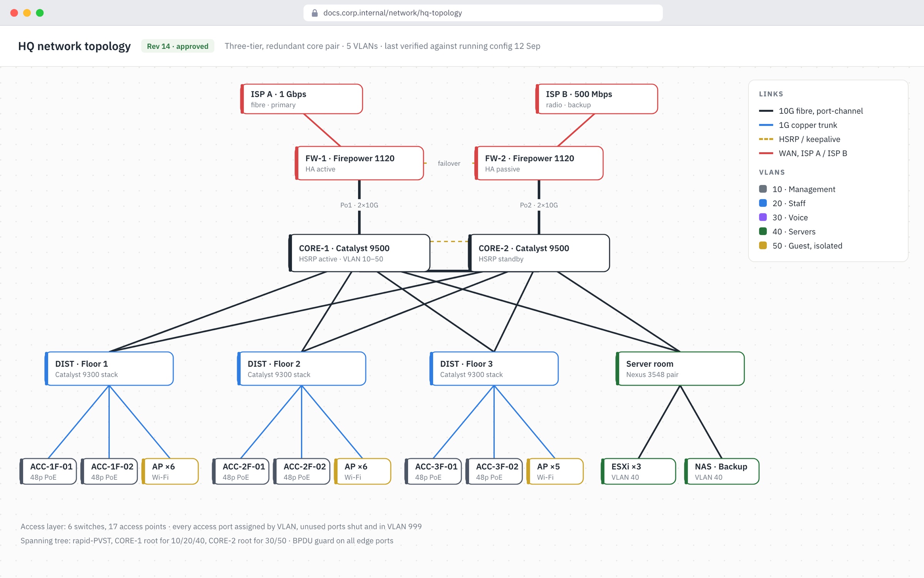This screenshot has width=924, height=578.
Task: Select the ISP B 500 Mbps node
Action: coord(596,99)
